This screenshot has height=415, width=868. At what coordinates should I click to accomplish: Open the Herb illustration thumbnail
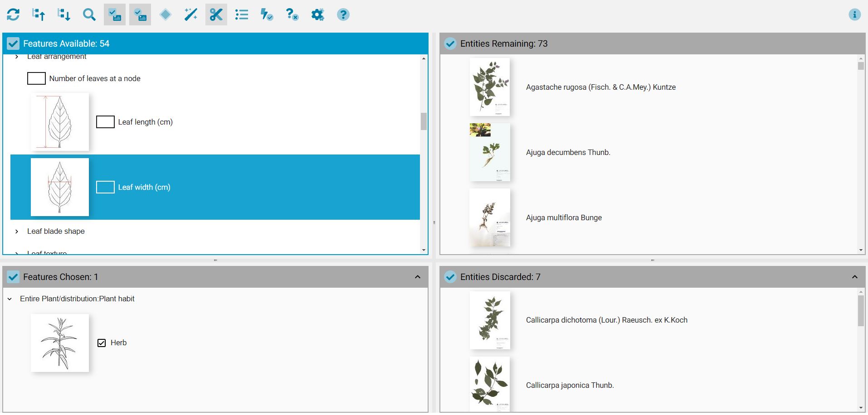[x=60, y=343]
